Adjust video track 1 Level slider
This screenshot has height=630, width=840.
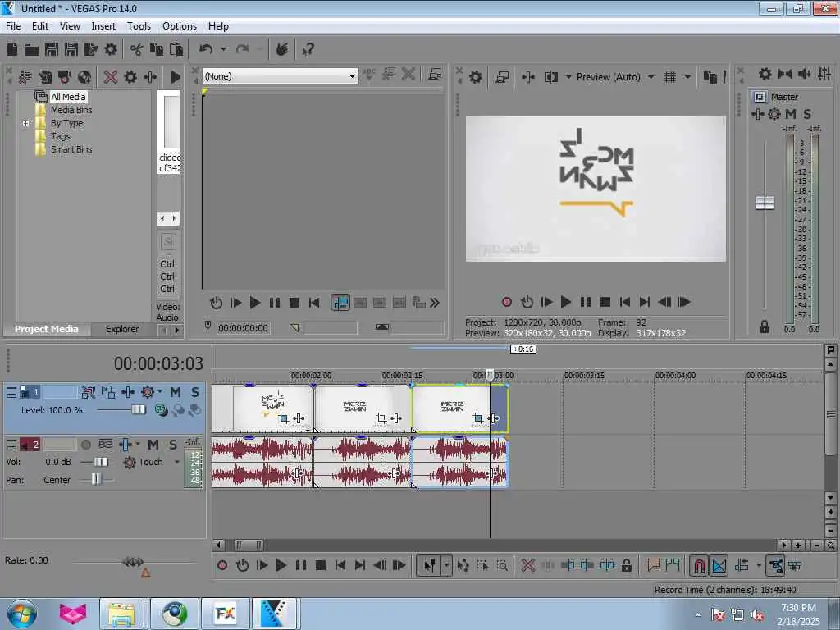pyautogui.click(x=139, y=410)
